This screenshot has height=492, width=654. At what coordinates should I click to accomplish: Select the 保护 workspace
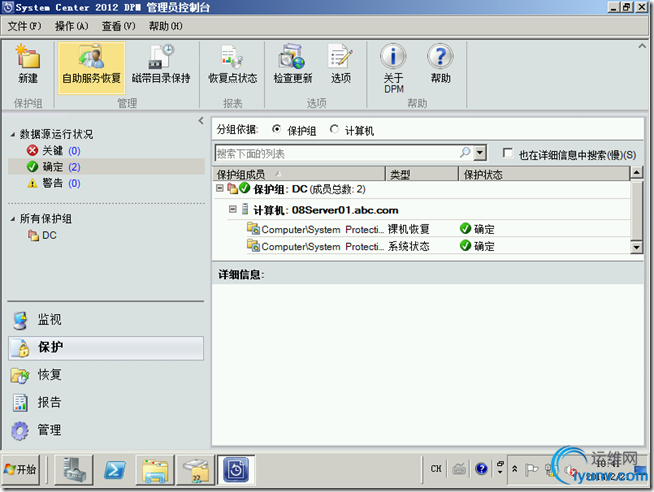[106, 348]
